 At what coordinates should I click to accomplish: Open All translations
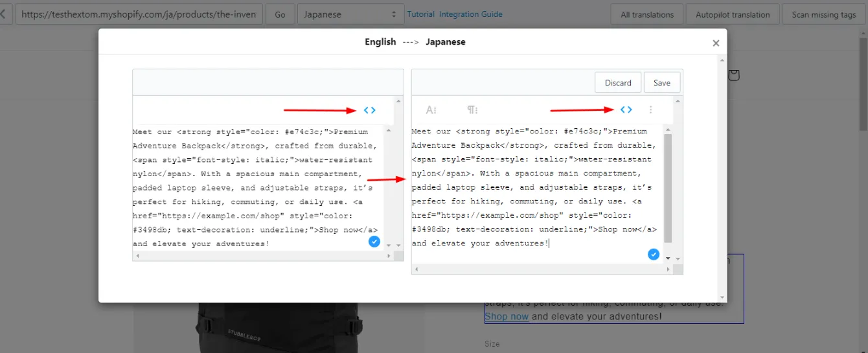coord(647,14)
